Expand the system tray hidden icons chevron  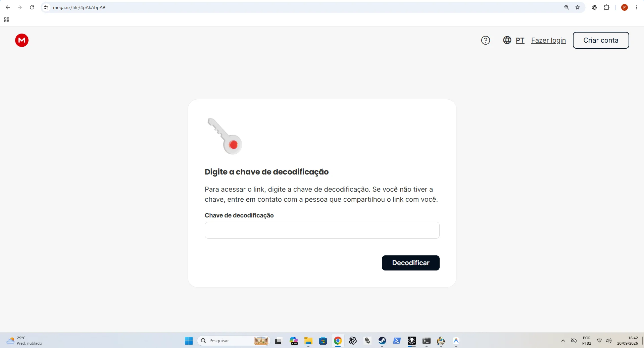click(x=563, y=341)
